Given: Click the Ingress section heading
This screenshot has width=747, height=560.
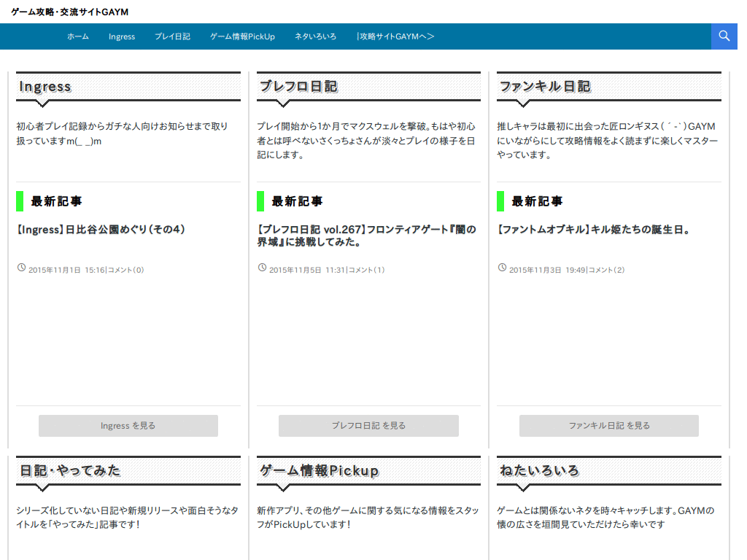Looking at the screenshot, I should coord(44,87).
